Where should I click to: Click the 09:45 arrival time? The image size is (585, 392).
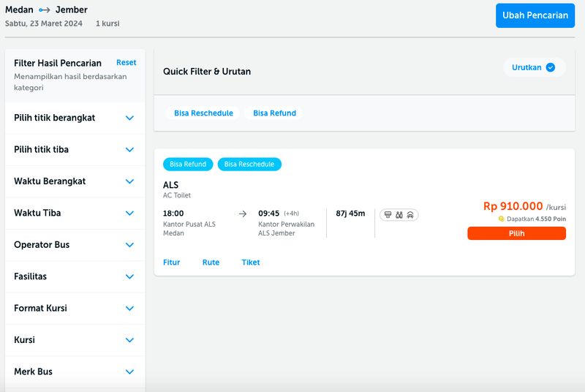tap(268, 214)
